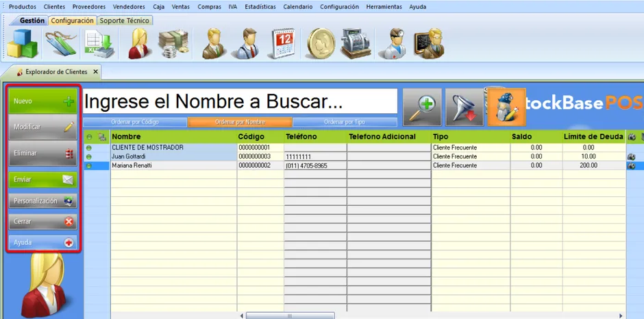The image size is (644, 319).
Task: Close the Explorador de Clientes tab
Action: 95,71
